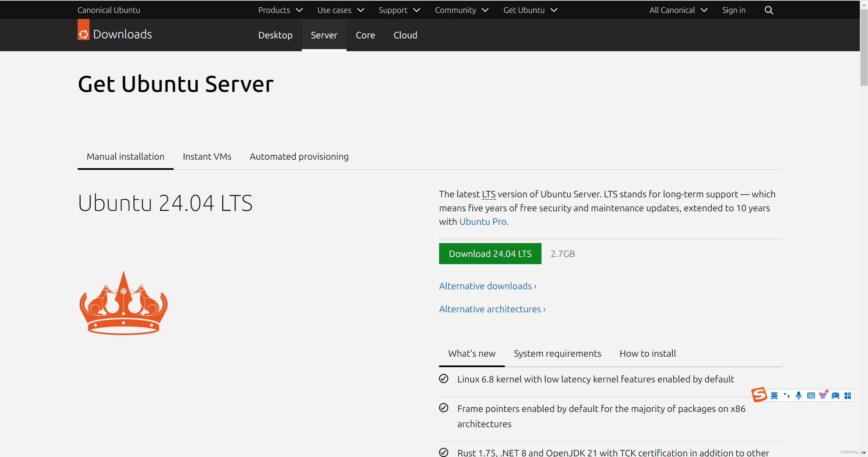The width and height of the screenshot is (868, 457).
Task: Expand the Get Ubuntu menu
Action: (x=530, y=10)
